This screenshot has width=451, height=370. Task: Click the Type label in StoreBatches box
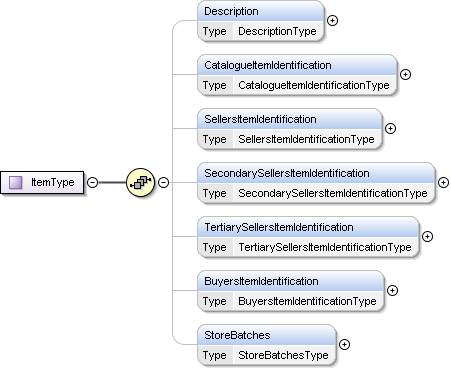215,355
